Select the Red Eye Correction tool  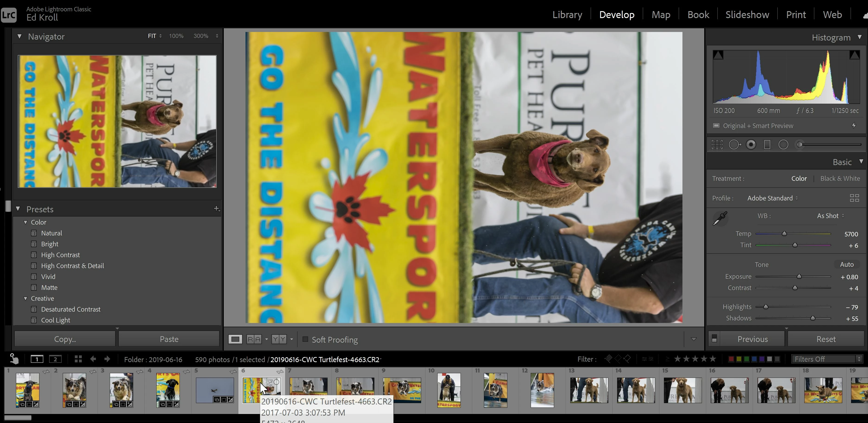coord(751,145)
